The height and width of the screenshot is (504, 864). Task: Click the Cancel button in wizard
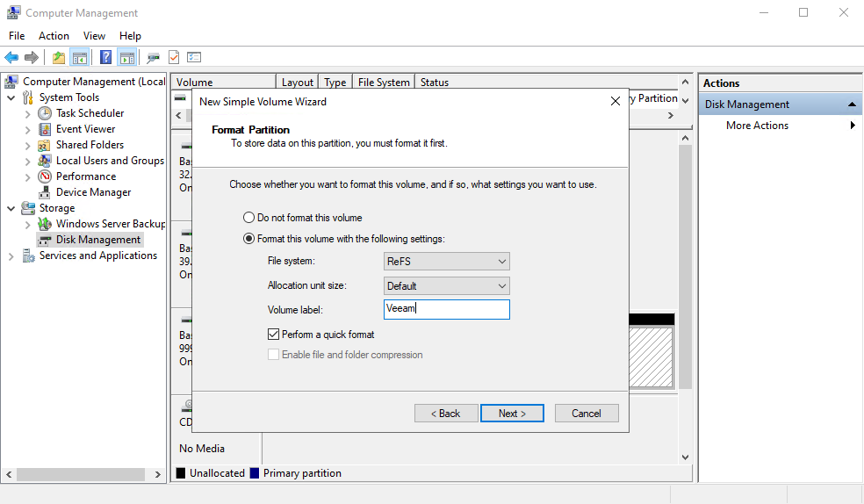pos(586,414)
